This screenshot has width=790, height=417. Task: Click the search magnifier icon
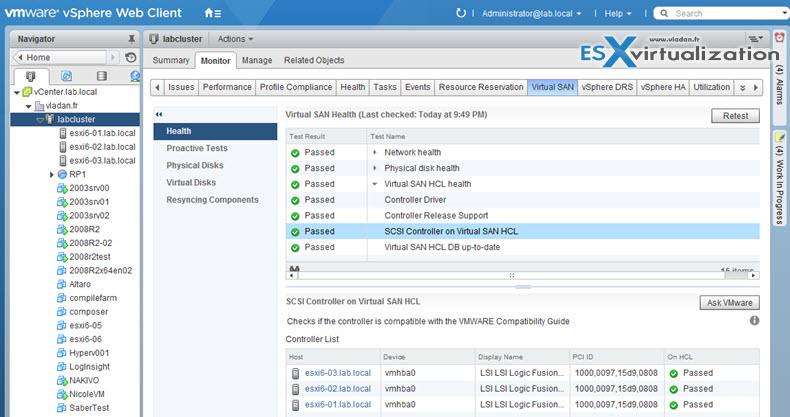664,13
